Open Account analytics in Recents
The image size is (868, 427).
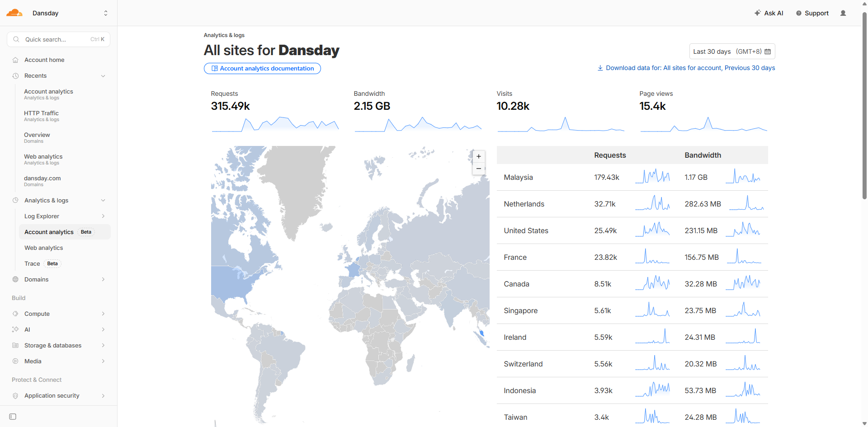(48, 94)
